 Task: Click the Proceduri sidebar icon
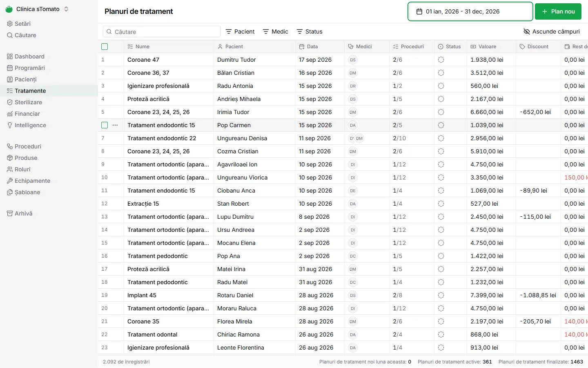(10, 146)
